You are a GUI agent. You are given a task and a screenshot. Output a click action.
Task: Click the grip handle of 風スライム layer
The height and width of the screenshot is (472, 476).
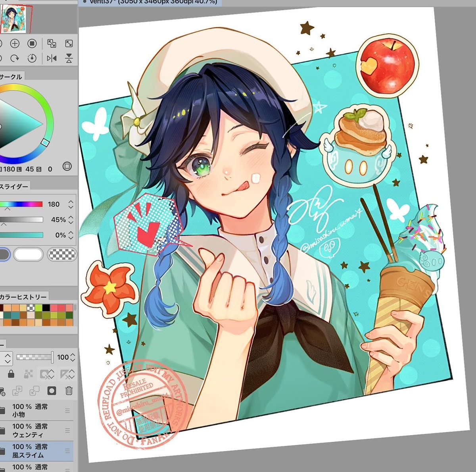coord(67,451)
